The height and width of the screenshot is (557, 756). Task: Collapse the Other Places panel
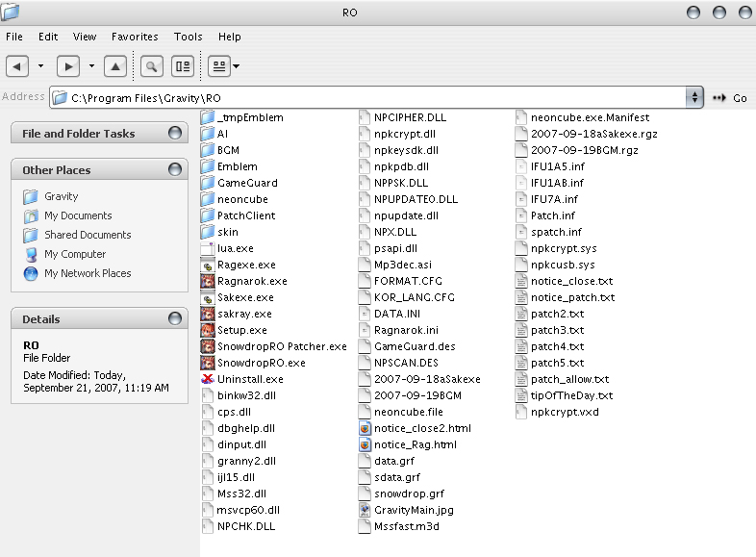coord(175,170)
